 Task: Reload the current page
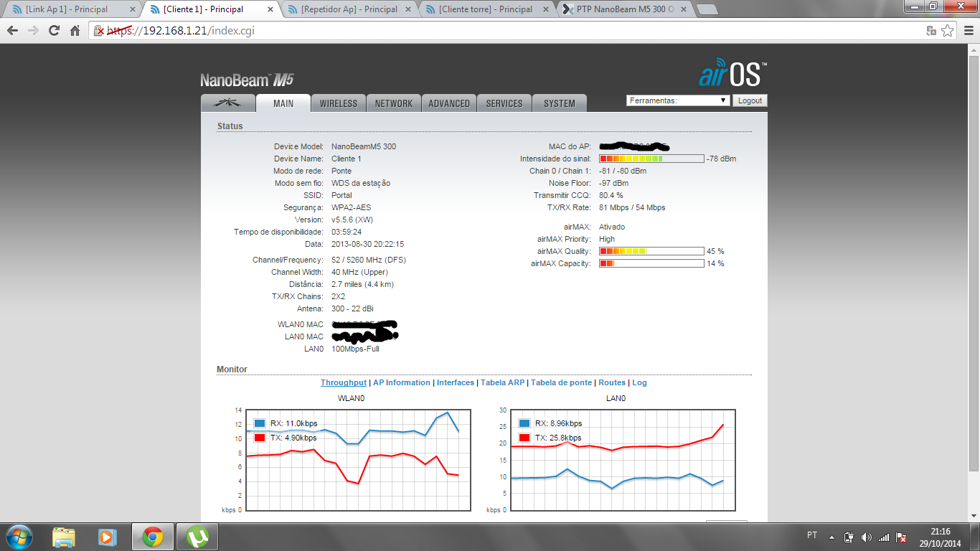pos(54,31)
